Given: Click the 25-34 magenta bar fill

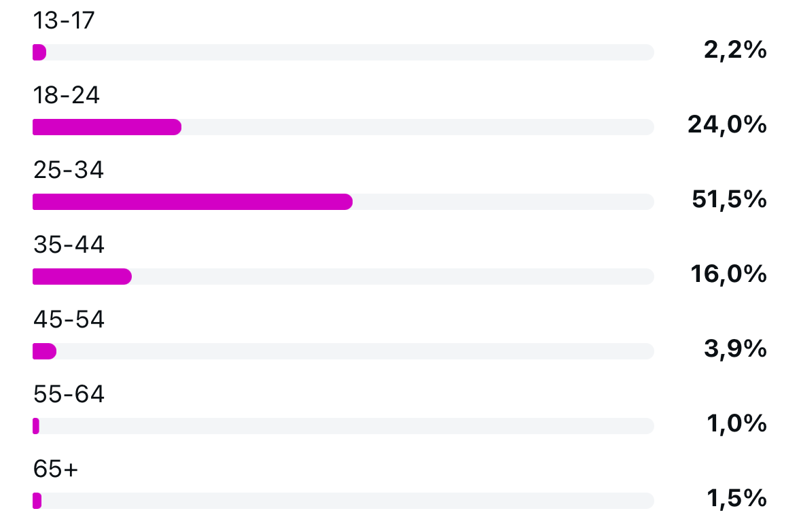Looking at the screenshot, I should pos(192,202).
